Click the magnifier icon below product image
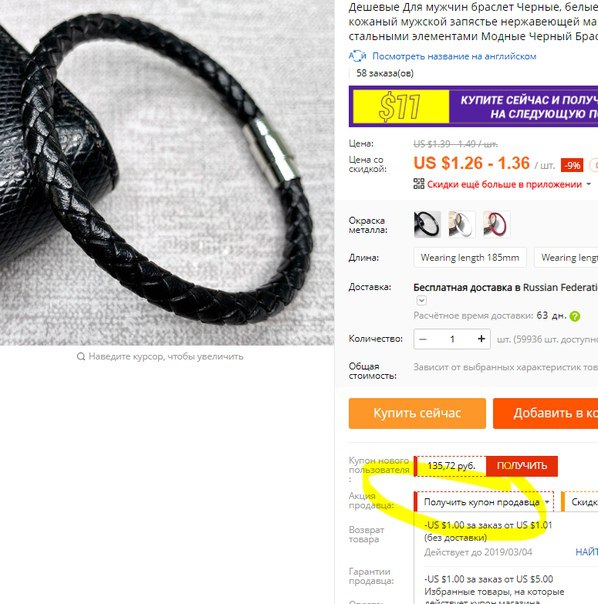The width and height of the screenshot is (598, 604). (x=81, y=356)
